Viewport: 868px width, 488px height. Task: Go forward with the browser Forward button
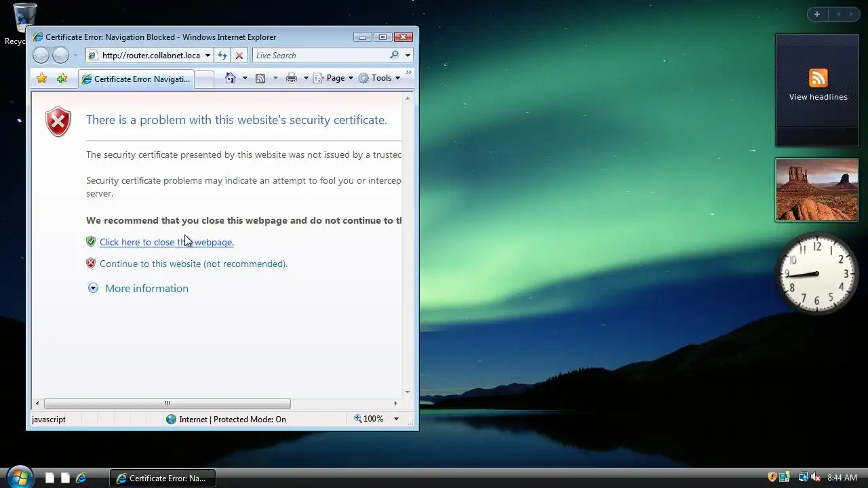point(60,56)
